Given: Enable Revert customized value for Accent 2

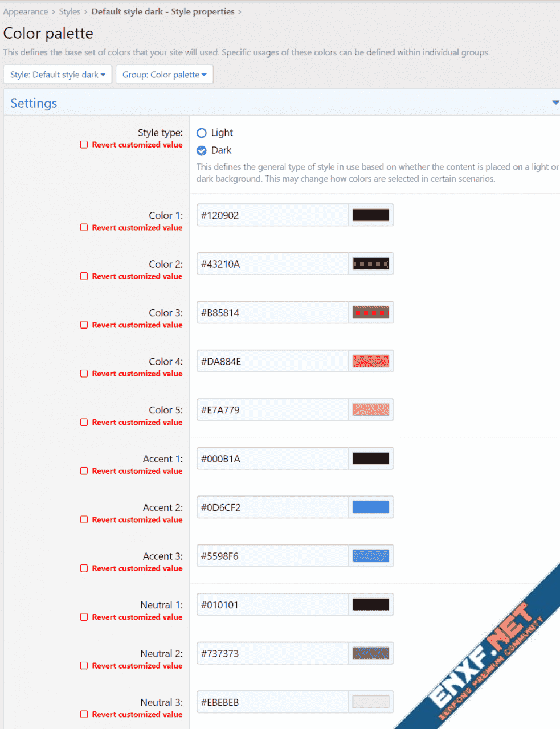Looking at the screenshot, I should [84, 520].
